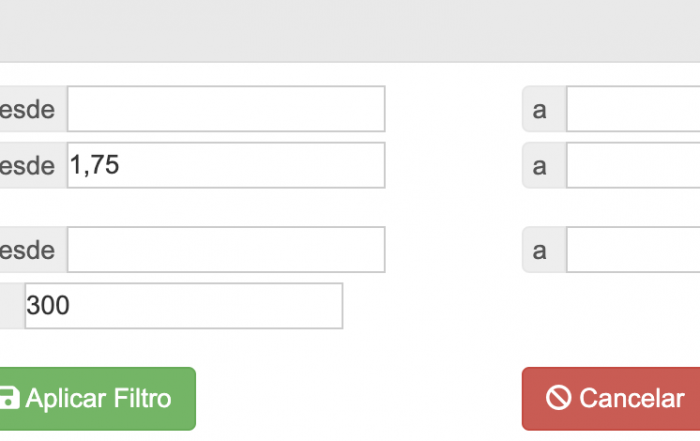The image size is (700, 441).
Task: Click the 'desde' label just above the 300 row
Action: (x=27, y=250)
